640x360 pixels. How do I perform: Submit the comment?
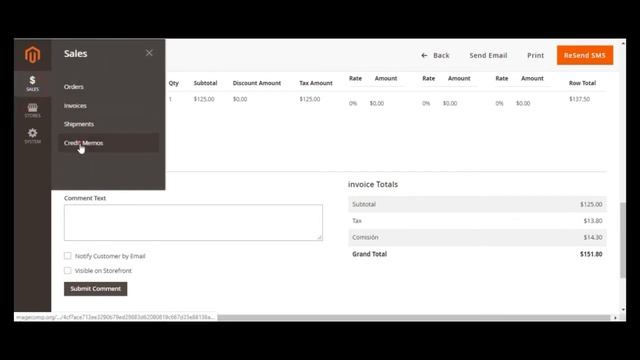(x=96, y=289)
